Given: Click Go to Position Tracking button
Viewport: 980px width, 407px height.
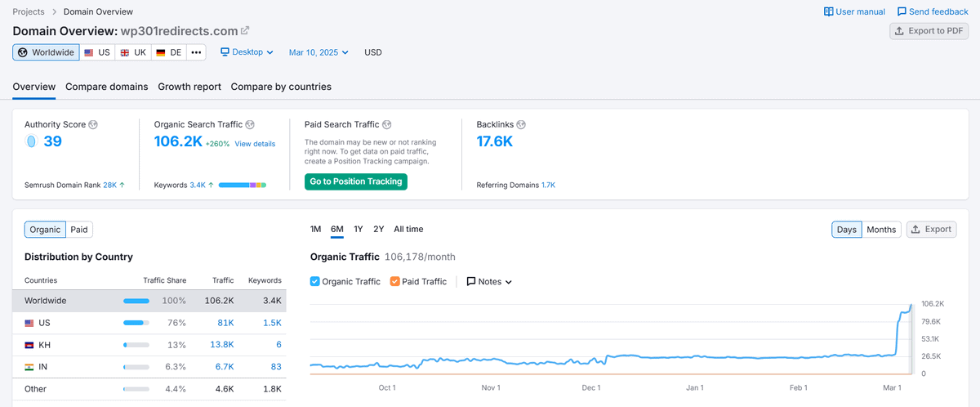Looking at the screenshot, I should pos(356,181).
